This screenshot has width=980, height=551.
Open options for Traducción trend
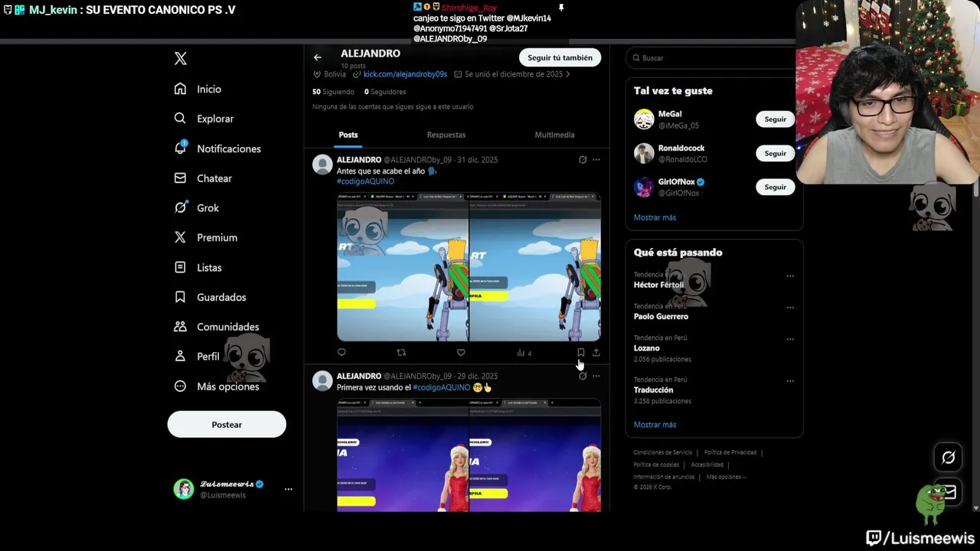pos(790,381)
